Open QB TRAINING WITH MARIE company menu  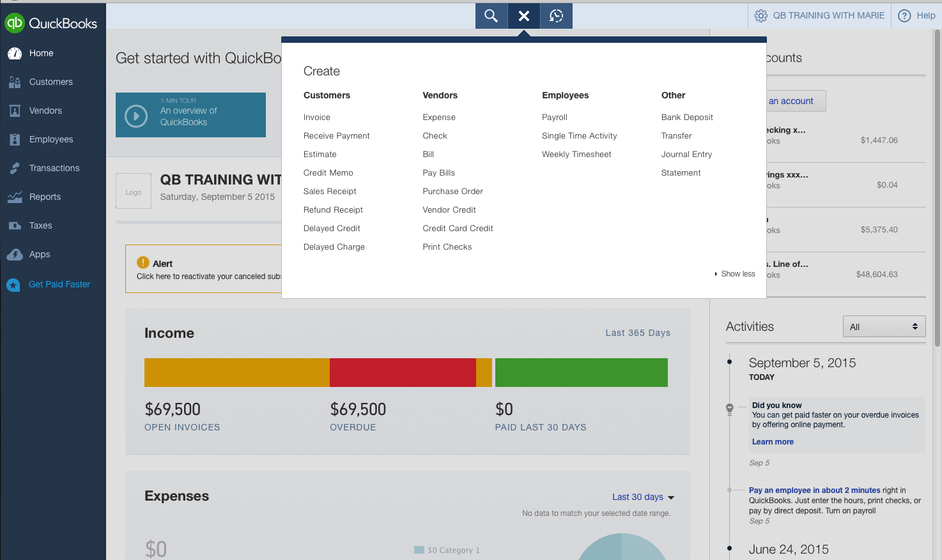point(829,16)
